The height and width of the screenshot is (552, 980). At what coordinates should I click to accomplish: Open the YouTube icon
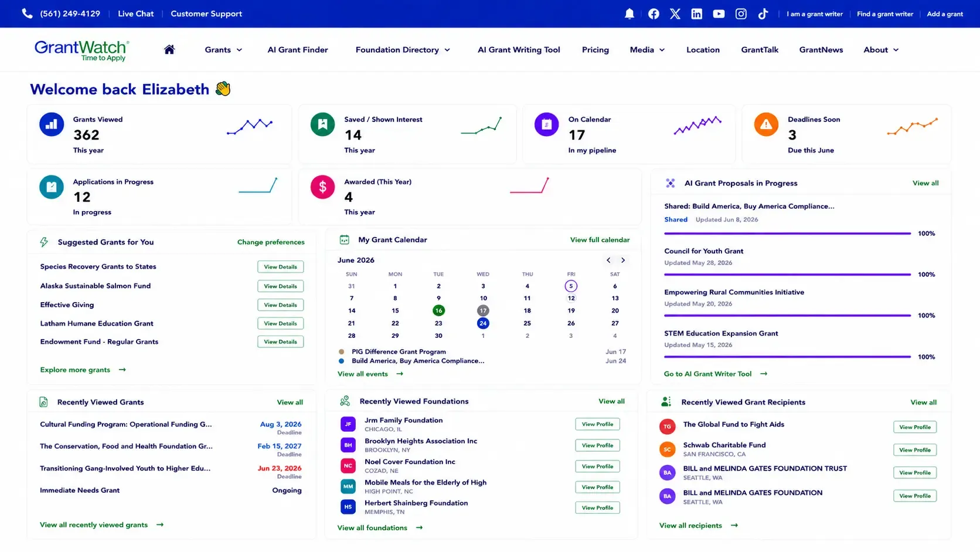[719, 13]
